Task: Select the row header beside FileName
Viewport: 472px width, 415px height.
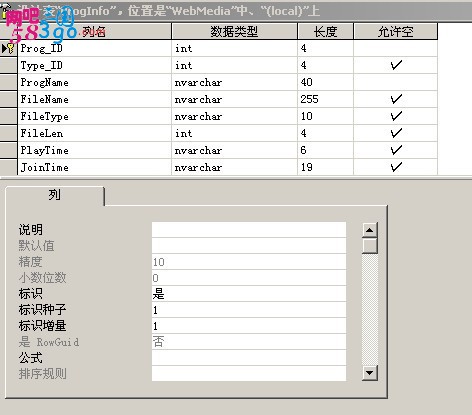Action: click(8, 99)
